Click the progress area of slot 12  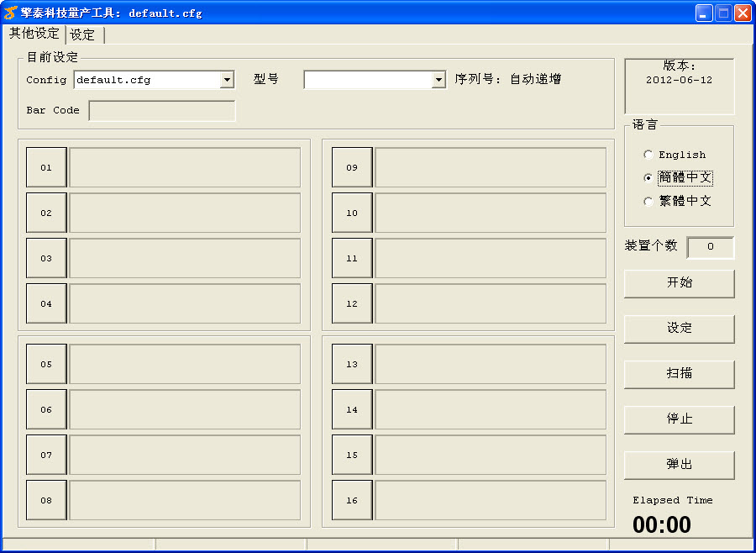click(490, 304)
